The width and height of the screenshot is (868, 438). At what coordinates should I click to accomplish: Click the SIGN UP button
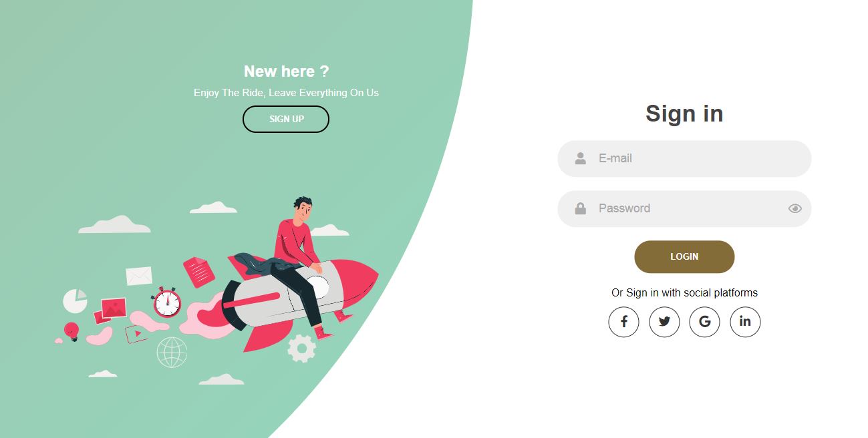286,119
